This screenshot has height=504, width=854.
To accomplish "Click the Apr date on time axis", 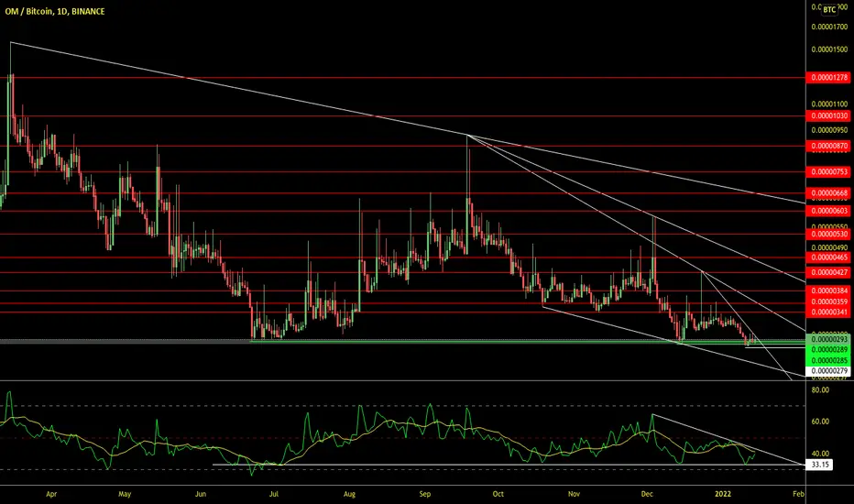I will click(51, 494).
